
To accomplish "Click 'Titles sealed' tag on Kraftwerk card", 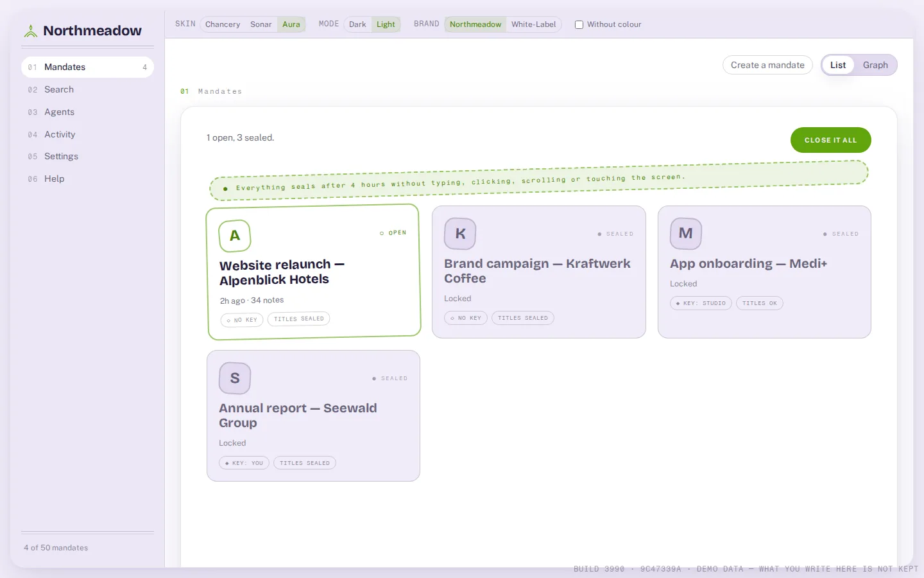I will click(523, 318).
